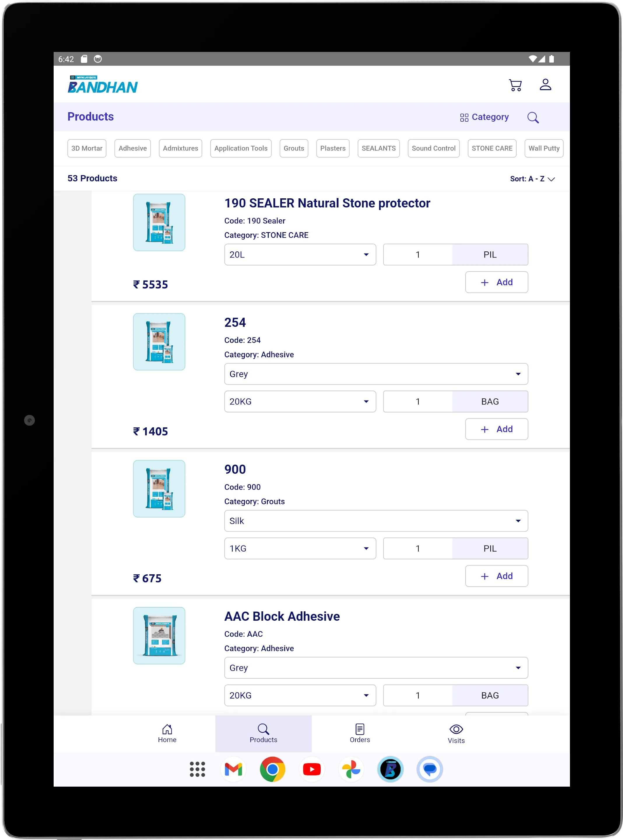The height and width of the screenshot is (840, 623).
Task: Filter by Sound Control chip
Action: tap(433, 148)
